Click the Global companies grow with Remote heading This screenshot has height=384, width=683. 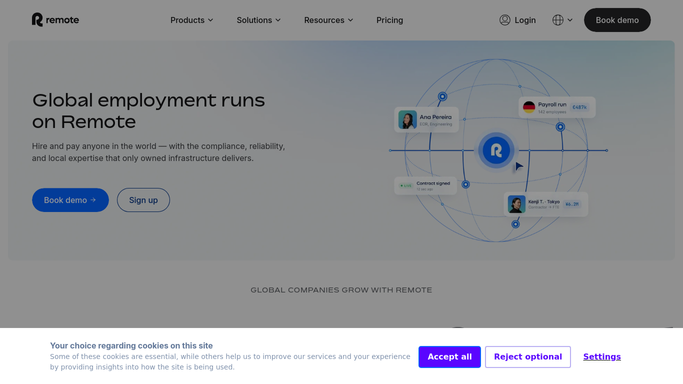coord(341,290)
